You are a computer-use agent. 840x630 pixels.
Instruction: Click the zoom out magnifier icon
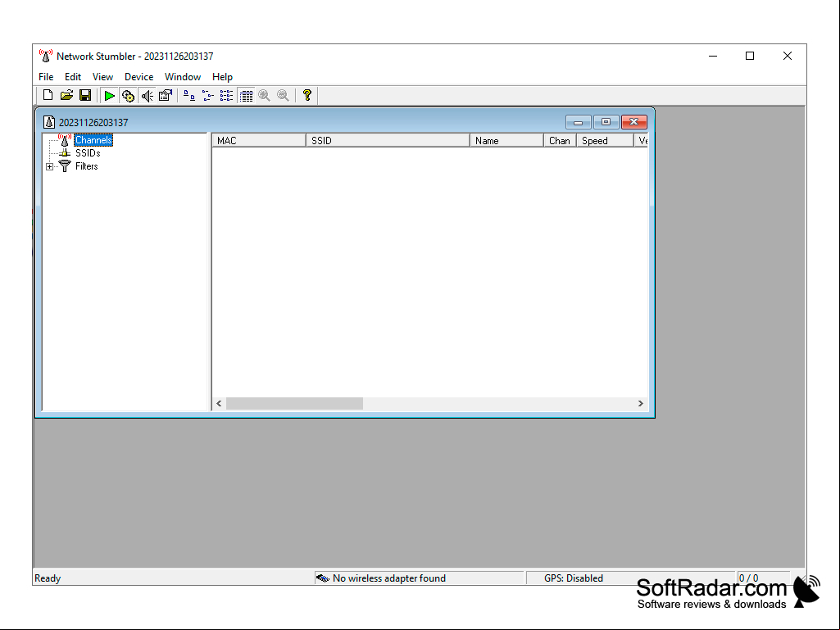coord(283,96)
